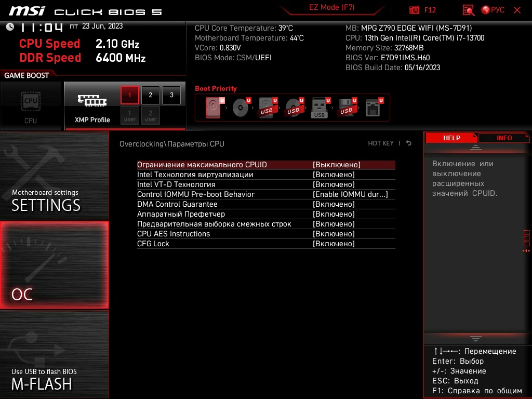Screen dimensions: 532x399
Task: Change CFG Lock value
Action: [x=334, y=243]
